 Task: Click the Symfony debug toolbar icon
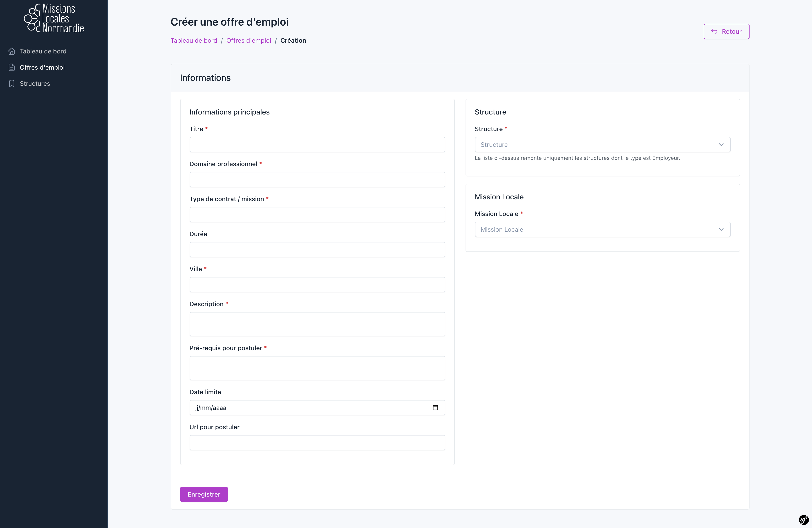[x=803, y=520]
